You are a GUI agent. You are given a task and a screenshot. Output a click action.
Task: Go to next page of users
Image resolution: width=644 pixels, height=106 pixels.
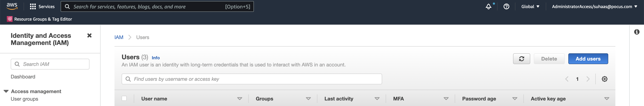pos(588,79)
